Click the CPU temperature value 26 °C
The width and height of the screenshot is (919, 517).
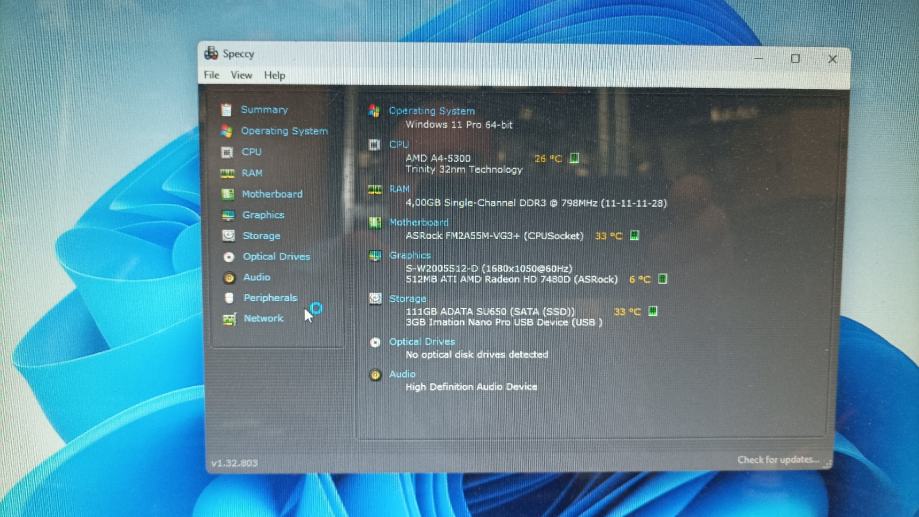(x=548, y=158)
